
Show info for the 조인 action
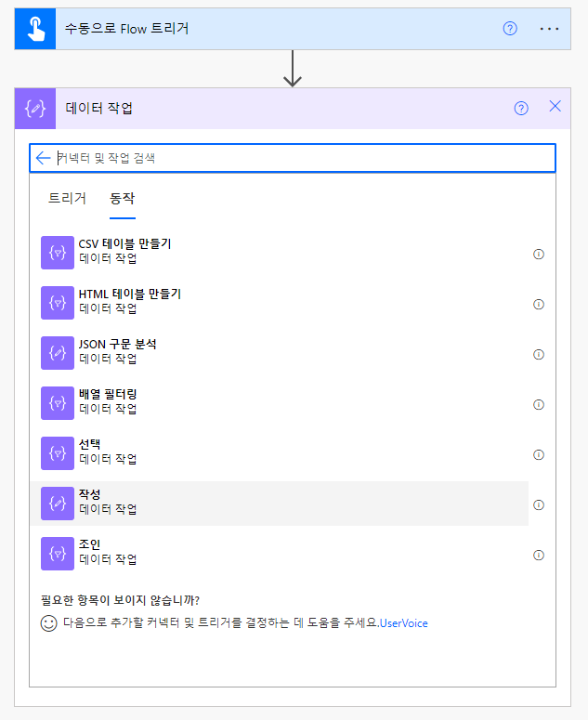point(539,555)
